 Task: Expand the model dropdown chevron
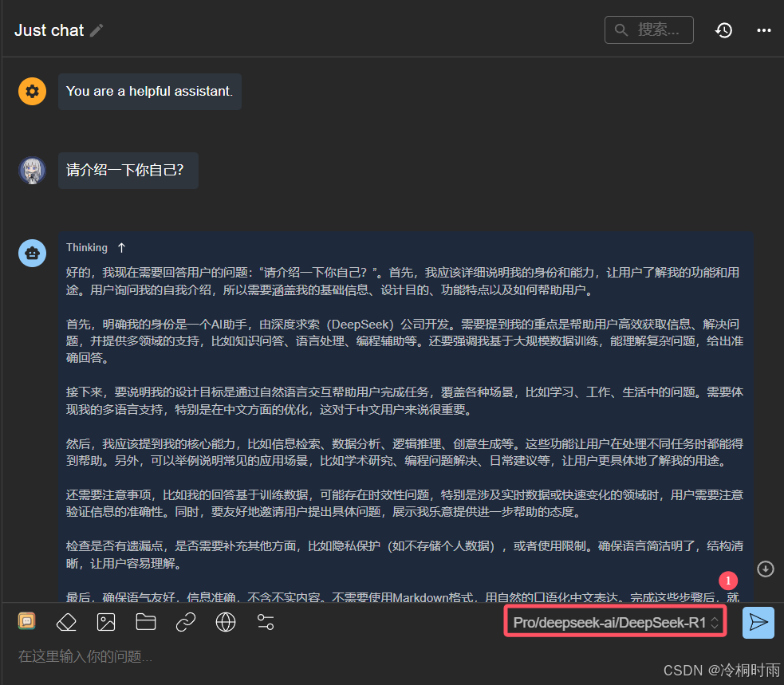715,621
